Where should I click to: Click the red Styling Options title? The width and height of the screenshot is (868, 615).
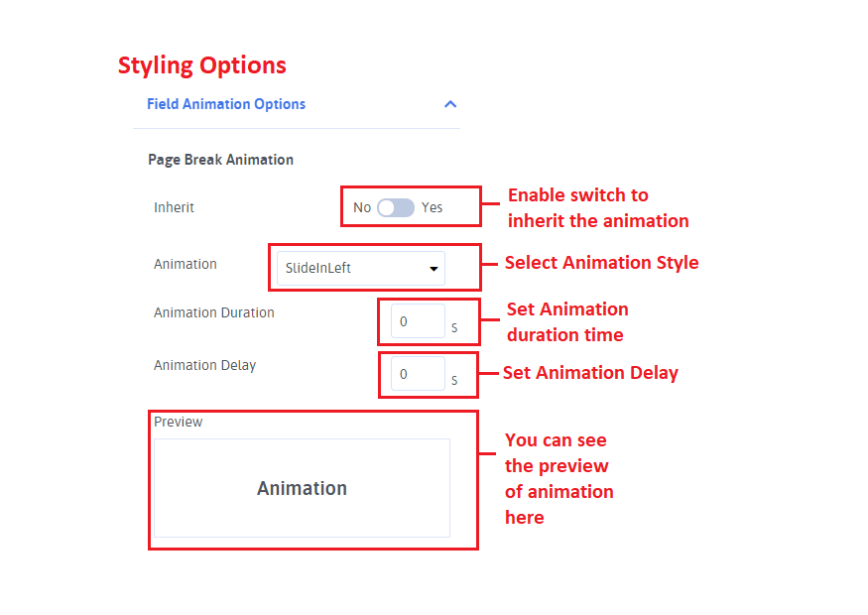click(x=202, y=65)
